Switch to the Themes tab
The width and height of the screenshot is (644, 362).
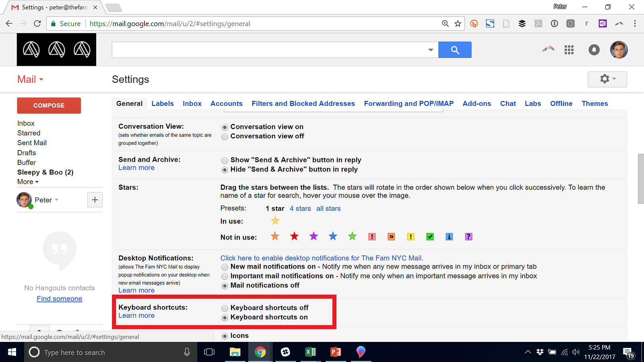click(x=595, y=103)
